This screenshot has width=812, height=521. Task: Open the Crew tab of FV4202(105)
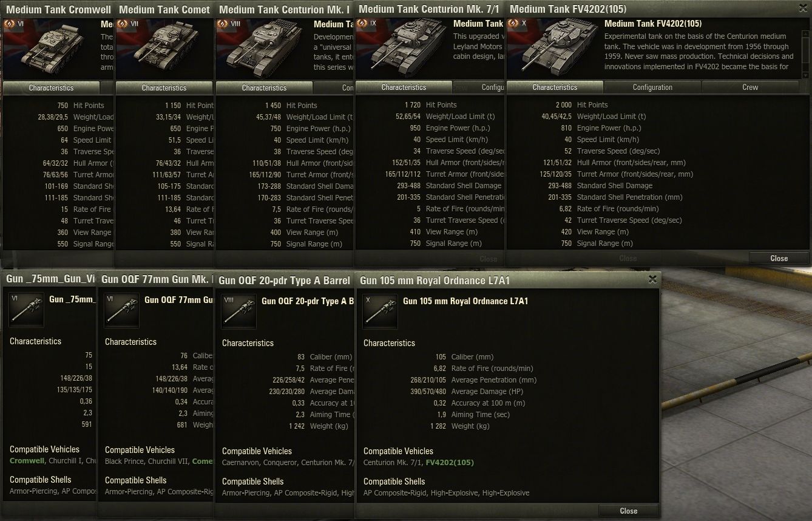tap(750, 87)
